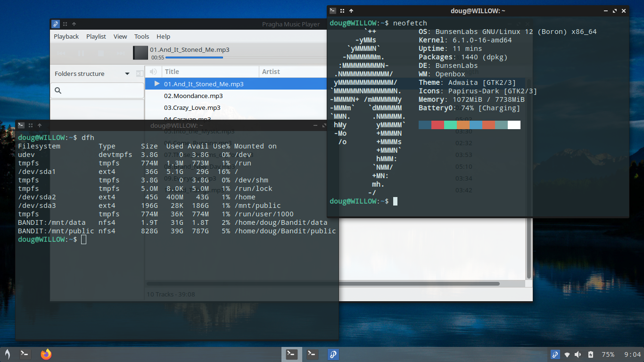Viewport: 644px width, 362px height.
Task: Click the Memory line in neofetch output
Action: (471, 99)
